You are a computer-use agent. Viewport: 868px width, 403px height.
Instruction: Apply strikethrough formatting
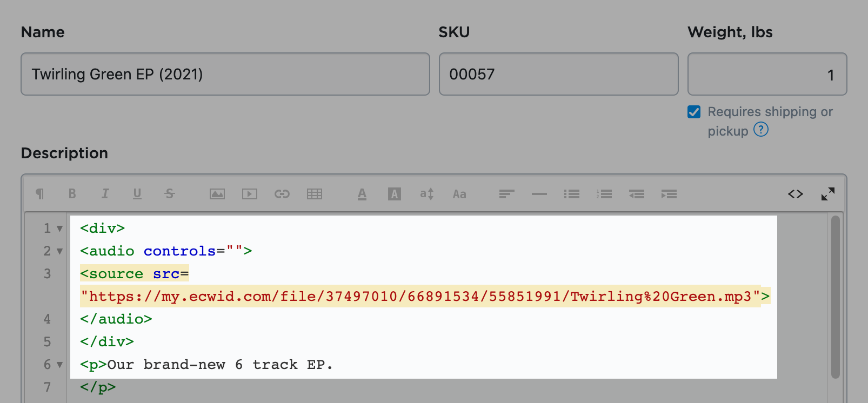point(170,194)
